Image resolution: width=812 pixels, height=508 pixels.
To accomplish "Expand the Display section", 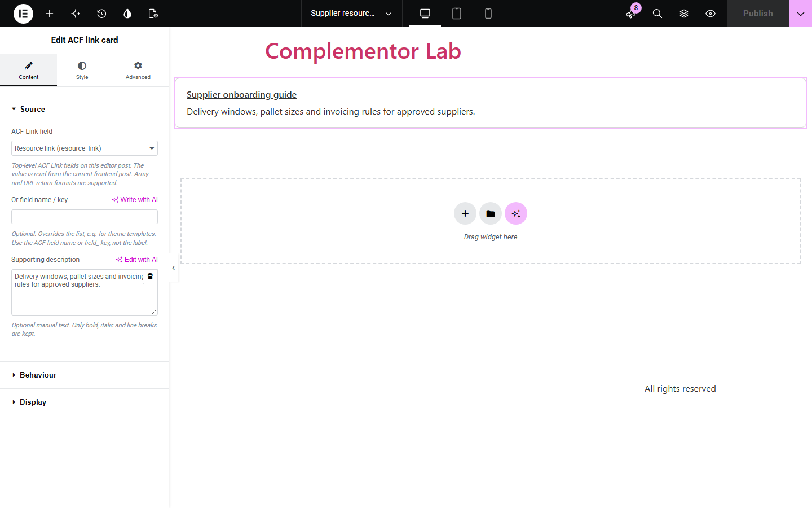I will coord(85,402).
